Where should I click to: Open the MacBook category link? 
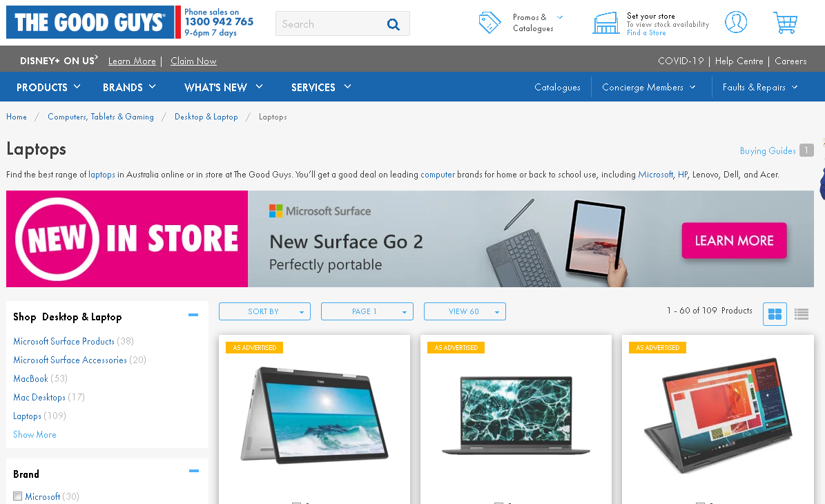(30, 378)
